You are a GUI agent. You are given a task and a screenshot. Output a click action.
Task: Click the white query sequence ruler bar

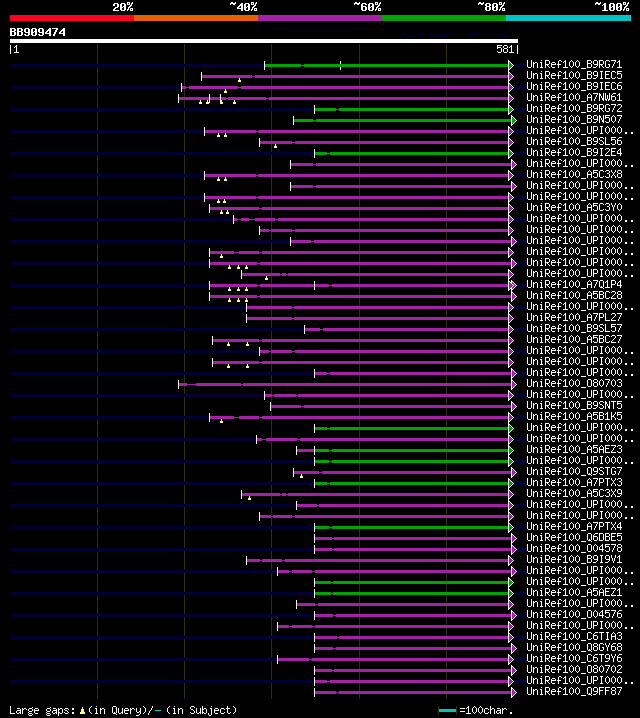click(x=264, y=41)
